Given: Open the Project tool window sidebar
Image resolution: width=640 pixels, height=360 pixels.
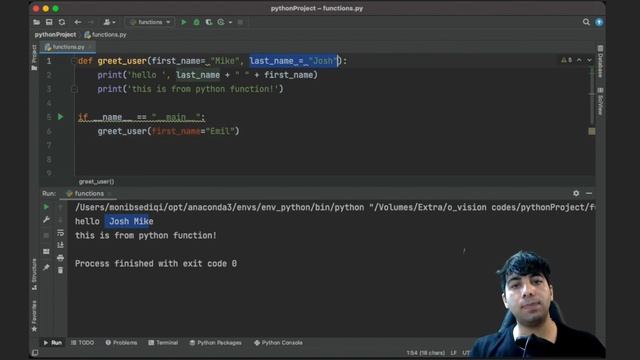Looking at the screenshot, I should click(34, 58).
